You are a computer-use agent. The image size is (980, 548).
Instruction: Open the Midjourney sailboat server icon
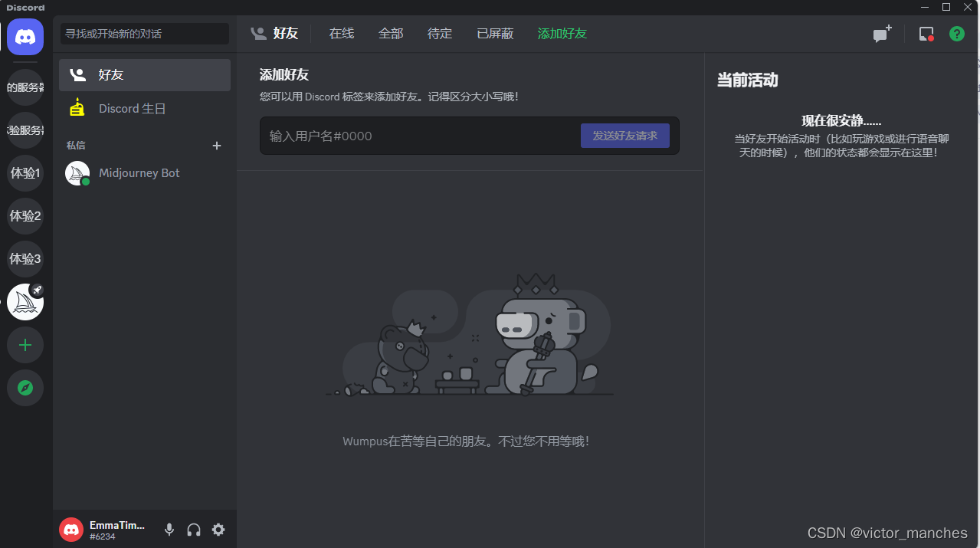pos(25,302)
